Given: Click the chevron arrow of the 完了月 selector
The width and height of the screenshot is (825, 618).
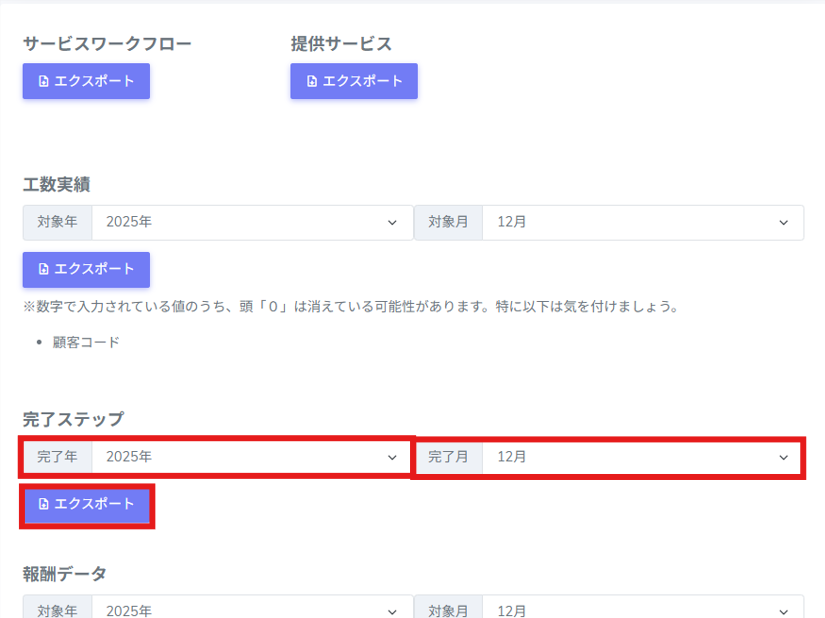Looking at the screenshot, I should point(783,457).
